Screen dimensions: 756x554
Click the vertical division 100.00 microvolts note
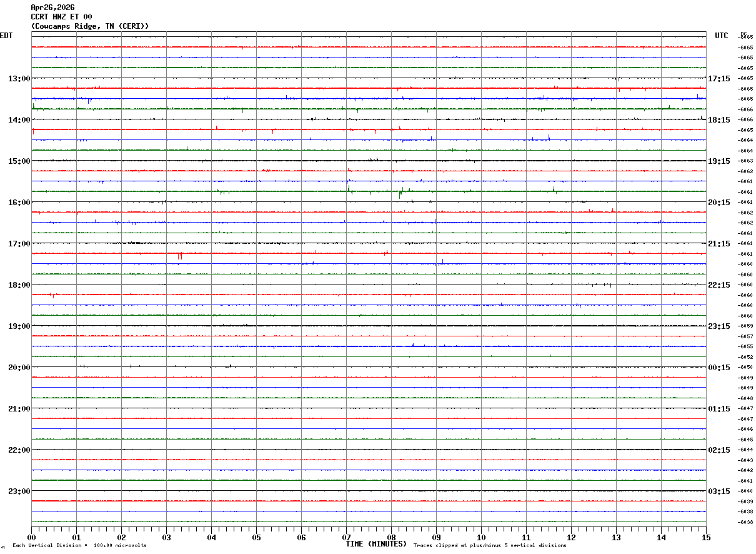(x=79, y=545)
